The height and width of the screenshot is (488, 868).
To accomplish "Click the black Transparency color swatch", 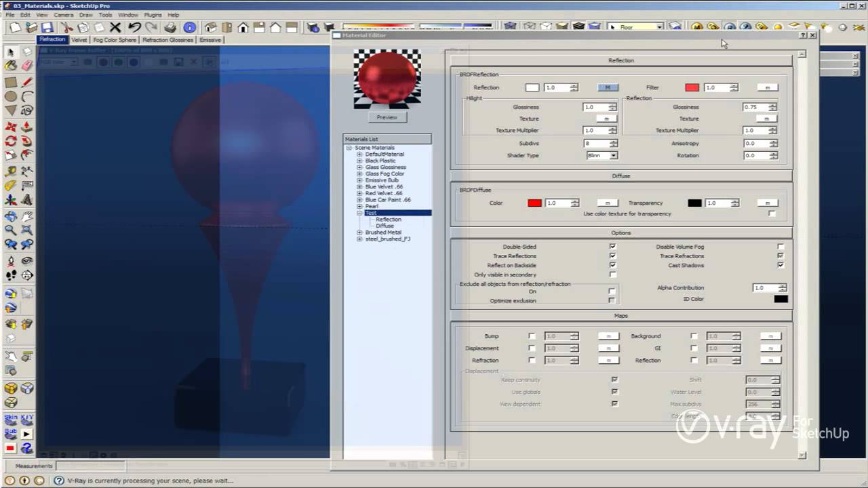I will click(695, 203).
